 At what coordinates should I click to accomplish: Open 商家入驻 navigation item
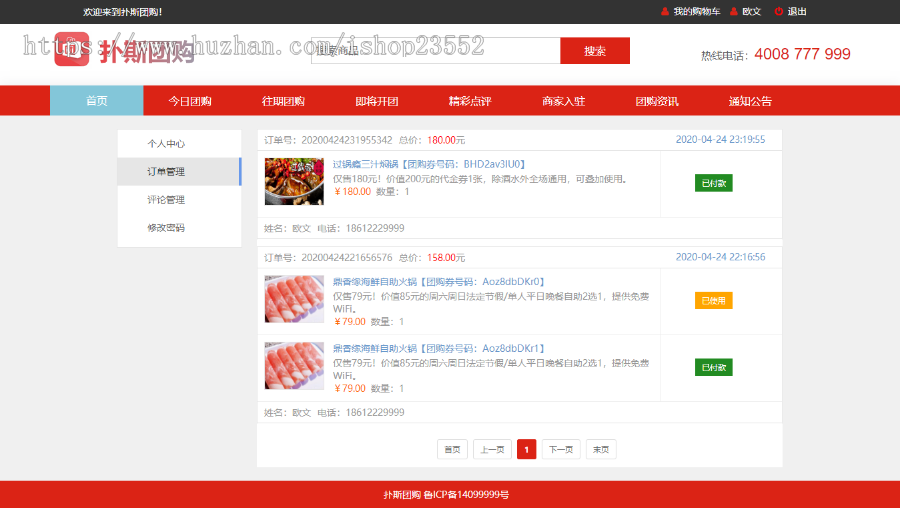[564, 101]
